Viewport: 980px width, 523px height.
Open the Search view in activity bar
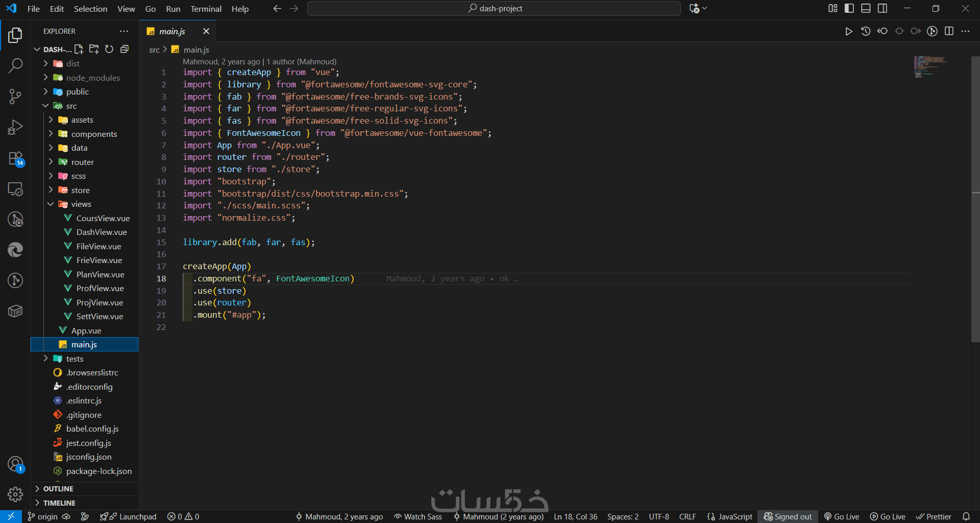click(15, 65)
